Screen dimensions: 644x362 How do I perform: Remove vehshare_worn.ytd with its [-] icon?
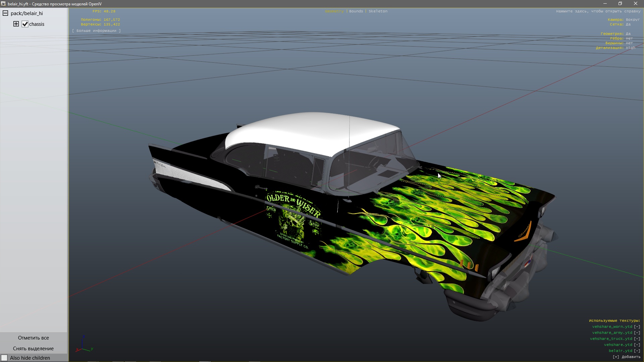coord(637,326)
